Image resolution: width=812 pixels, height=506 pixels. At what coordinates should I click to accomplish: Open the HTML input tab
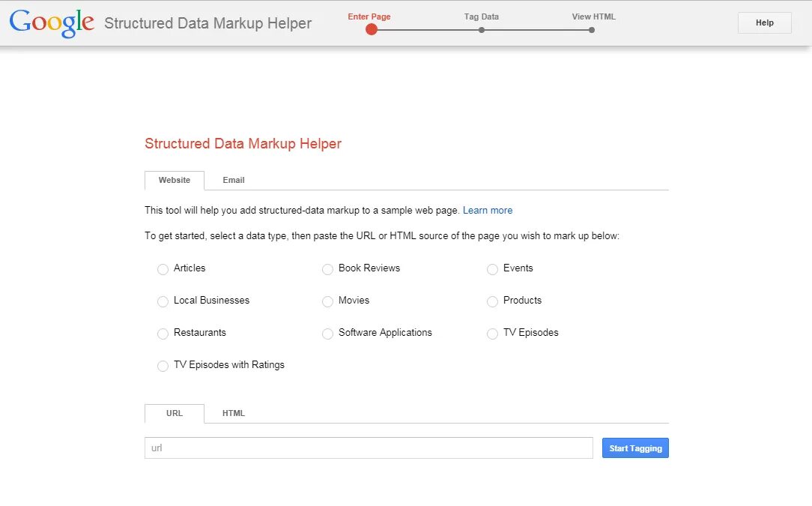click(234, 414)
